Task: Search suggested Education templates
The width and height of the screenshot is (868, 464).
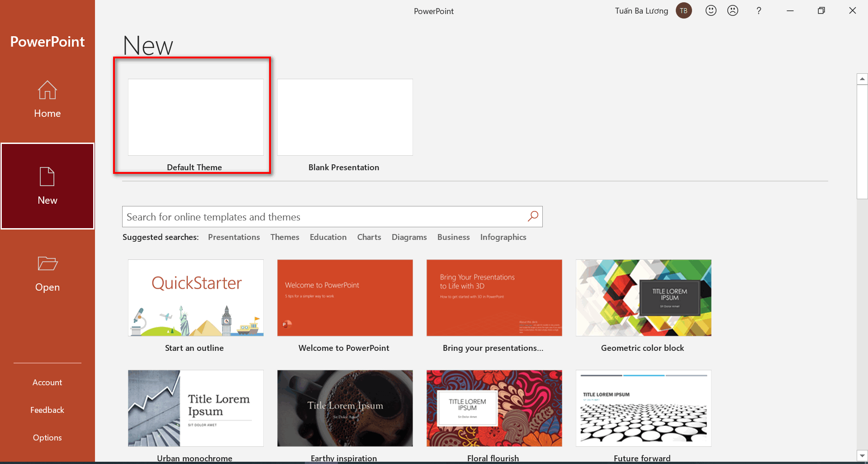Action: tap(328, 237)
